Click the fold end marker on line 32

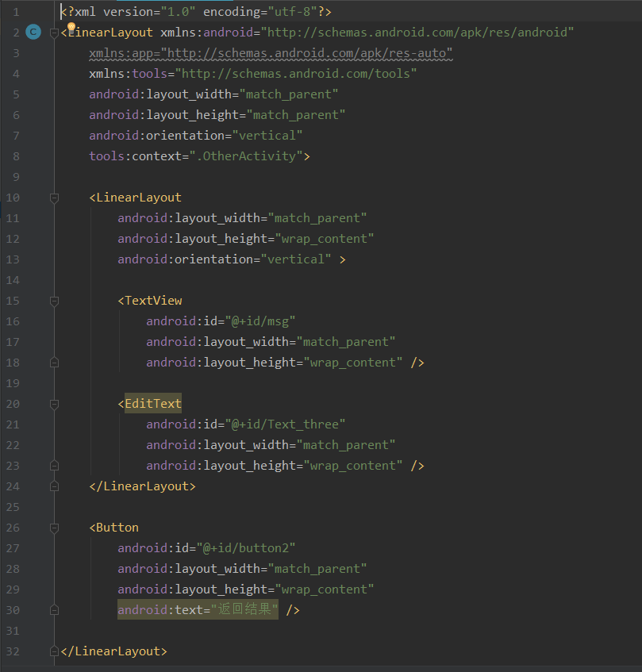click(x=54, y=651)
